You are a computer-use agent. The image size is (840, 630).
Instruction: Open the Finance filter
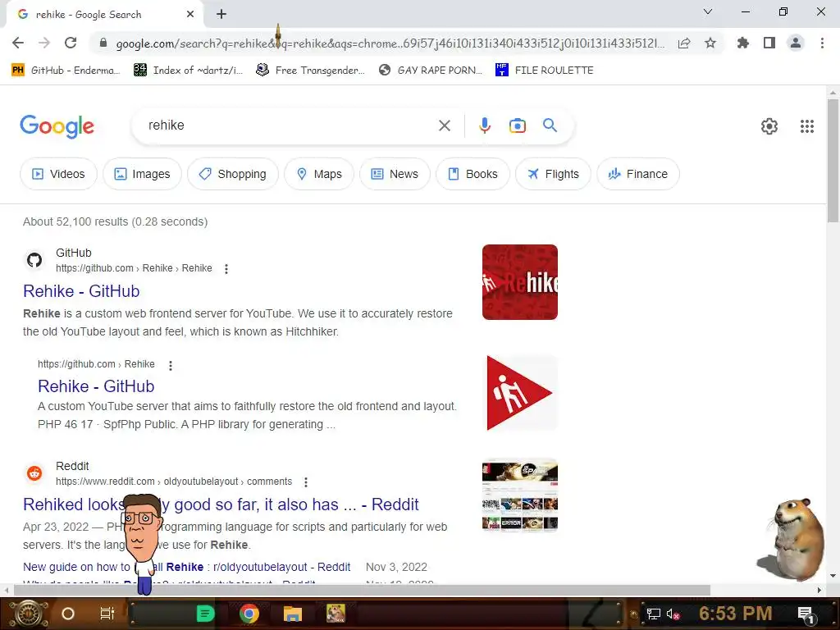tap(638, 174)
